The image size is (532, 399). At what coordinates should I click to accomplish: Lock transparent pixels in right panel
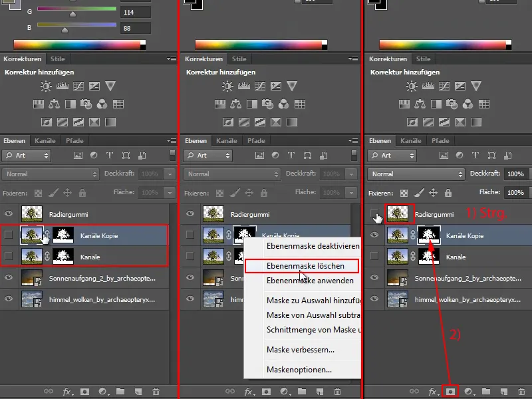point(404,193)
